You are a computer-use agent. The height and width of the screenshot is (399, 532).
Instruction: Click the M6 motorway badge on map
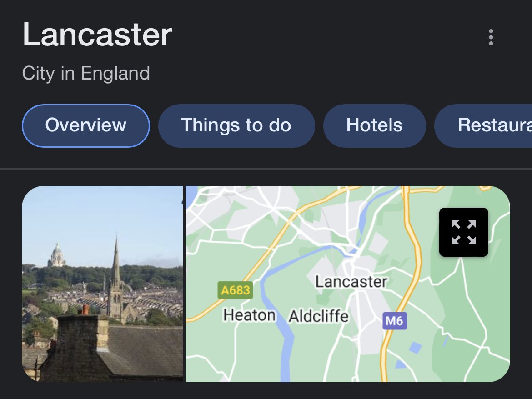tap(394, 321)
